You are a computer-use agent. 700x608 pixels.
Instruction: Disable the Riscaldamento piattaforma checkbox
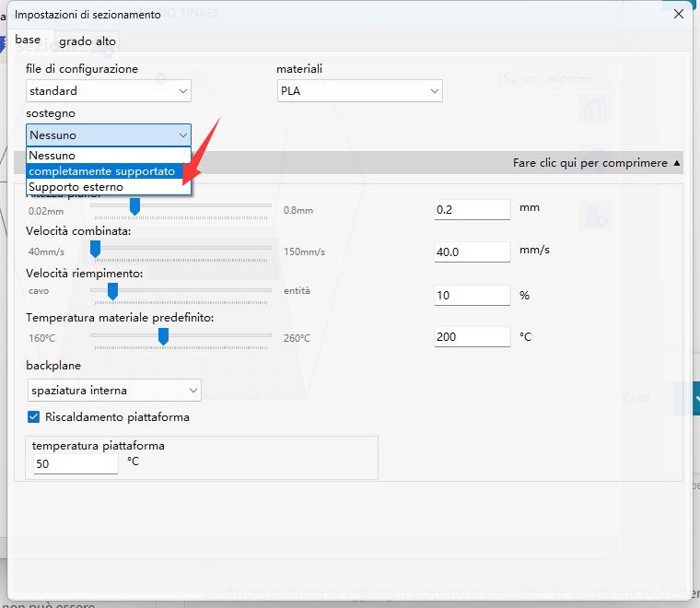[34, 417]
